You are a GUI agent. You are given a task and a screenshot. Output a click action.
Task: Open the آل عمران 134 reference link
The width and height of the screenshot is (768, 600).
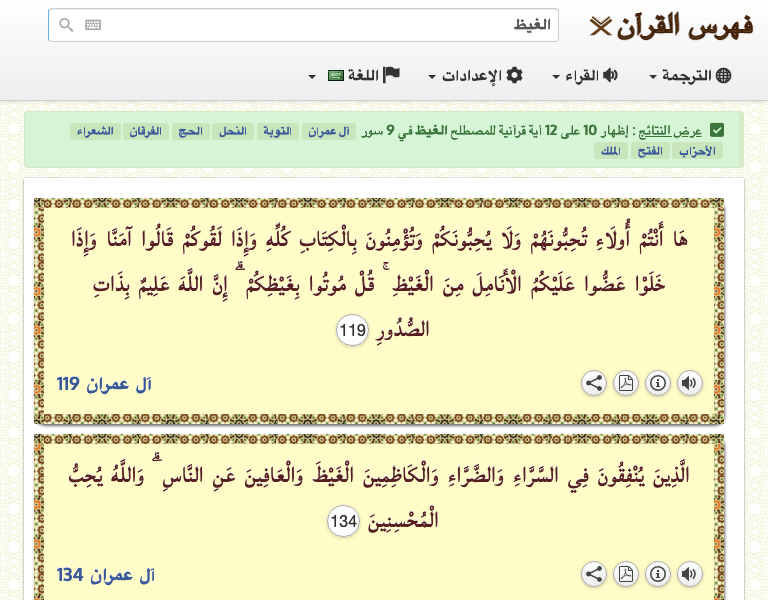pyautogui.click(x=106, y=575)
